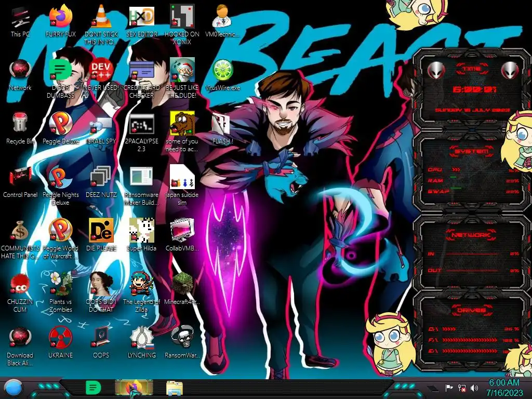Launch 2PACALYPSE 2.3 console icon
The width and height of the screenshot is (532, 399).
pyautogui.click(x=141, y=124)
